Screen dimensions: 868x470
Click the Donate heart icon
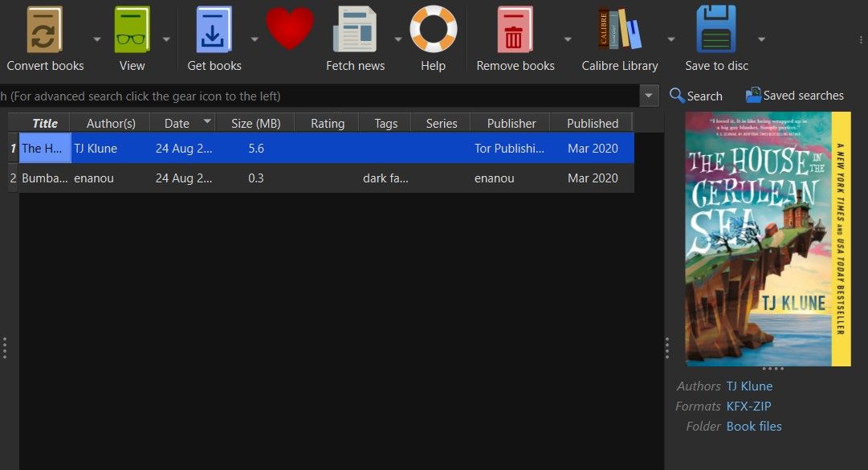(x=289, y=28)
